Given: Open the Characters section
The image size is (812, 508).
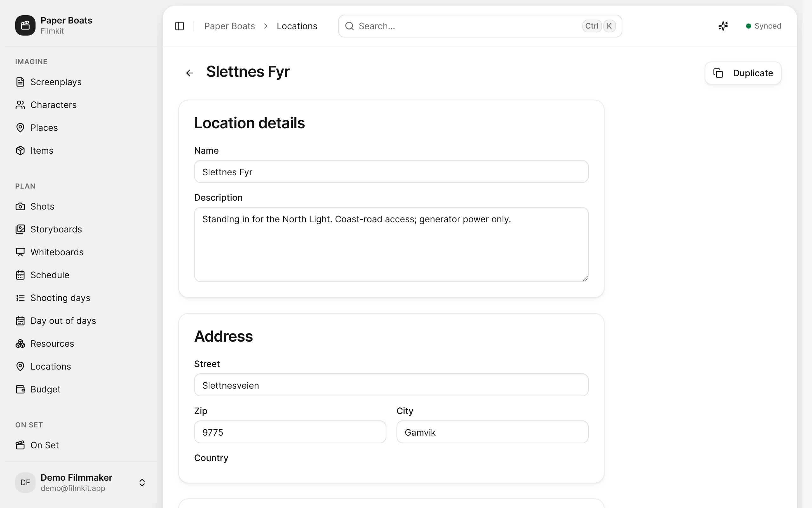Looking at the screenshot, I should tap(81, 105).
